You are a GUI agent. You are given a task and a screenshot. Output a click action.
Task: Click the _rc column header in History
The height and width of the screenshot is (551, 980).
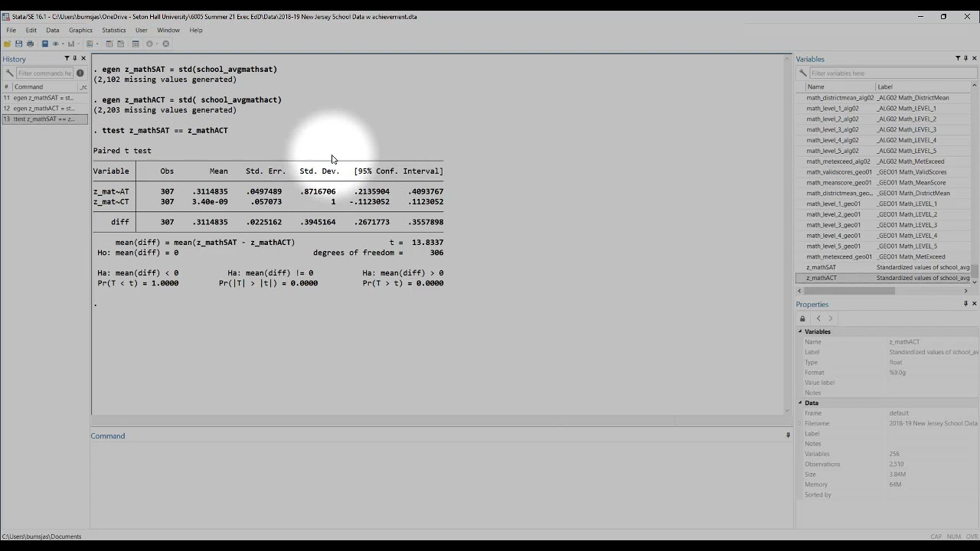point(83,86)
